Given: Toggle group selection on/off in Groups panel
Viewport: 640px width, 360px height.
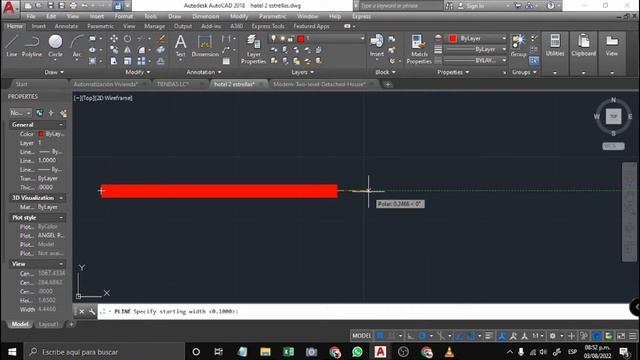Looking at the screenshot, I should click(x=534, y=61).
